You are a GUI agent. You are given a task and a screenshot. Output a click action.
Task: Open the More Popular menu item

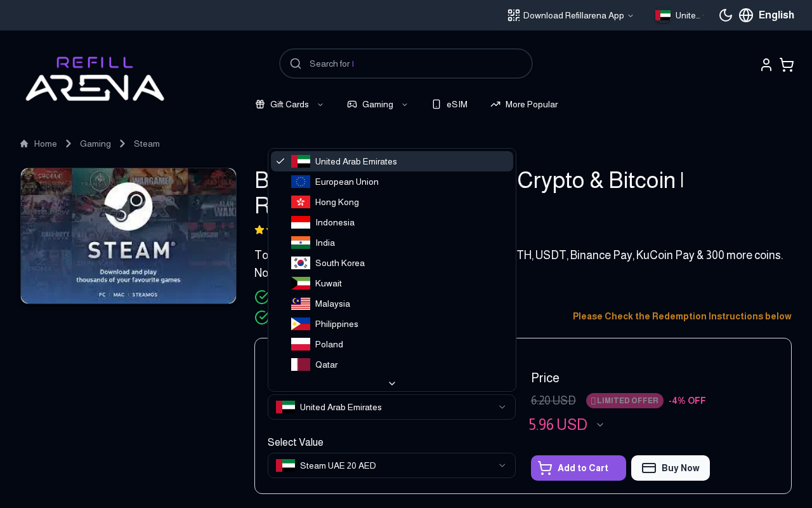pos(524,104)
